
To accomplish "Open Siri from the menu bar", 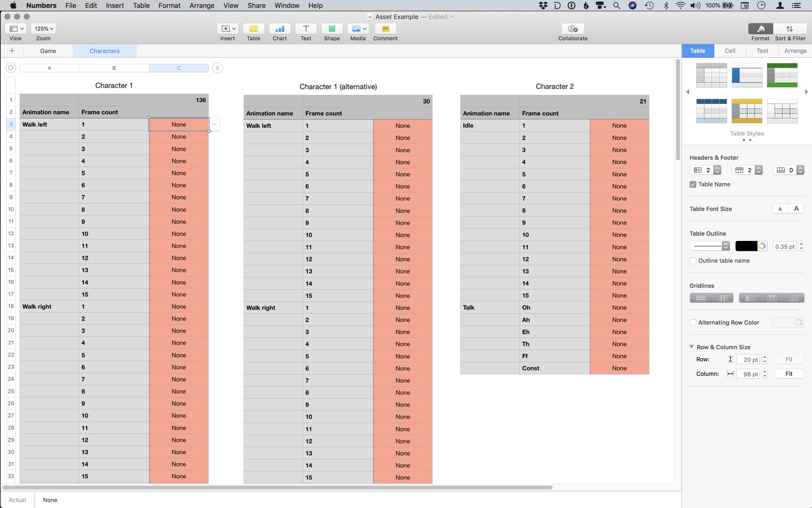I will tap(632, 5).
